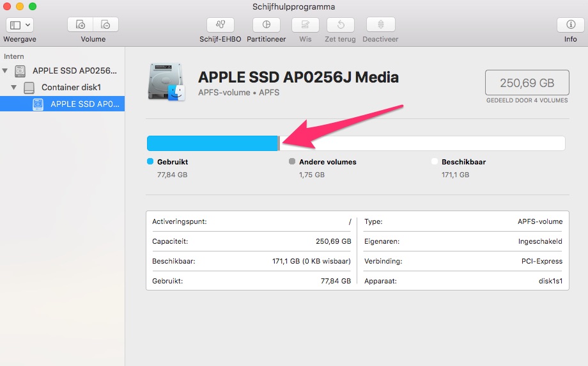Click the Zet terug restore icon
The height and width of the screenshot is (366, 588).
pos(341,25)
